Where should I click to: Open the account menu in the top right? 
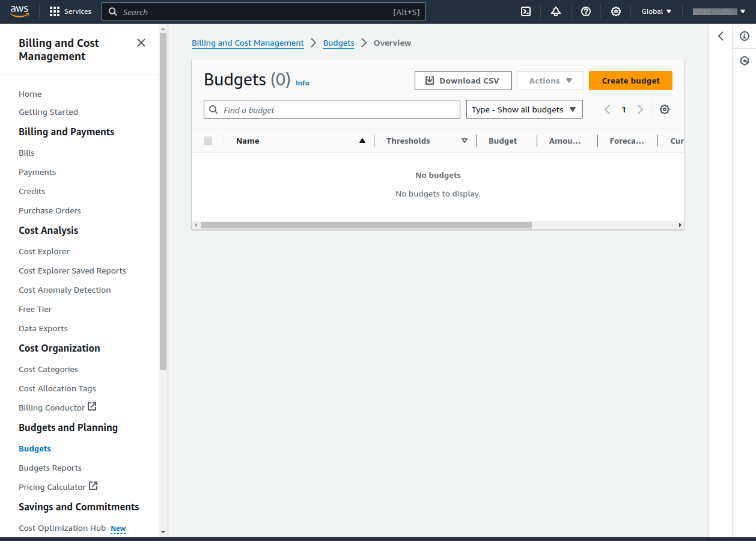pos(719,11)
